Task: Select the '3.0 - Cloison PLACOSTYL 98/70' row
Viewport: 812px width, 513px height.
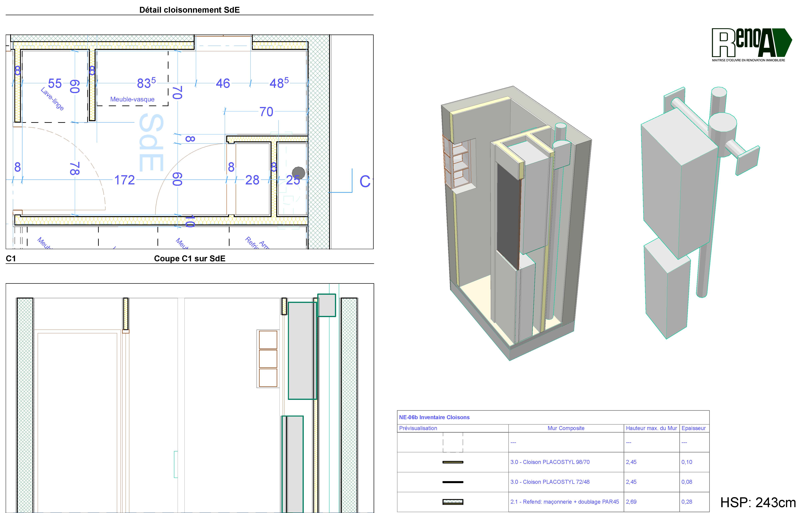Action: click(553, 462)
